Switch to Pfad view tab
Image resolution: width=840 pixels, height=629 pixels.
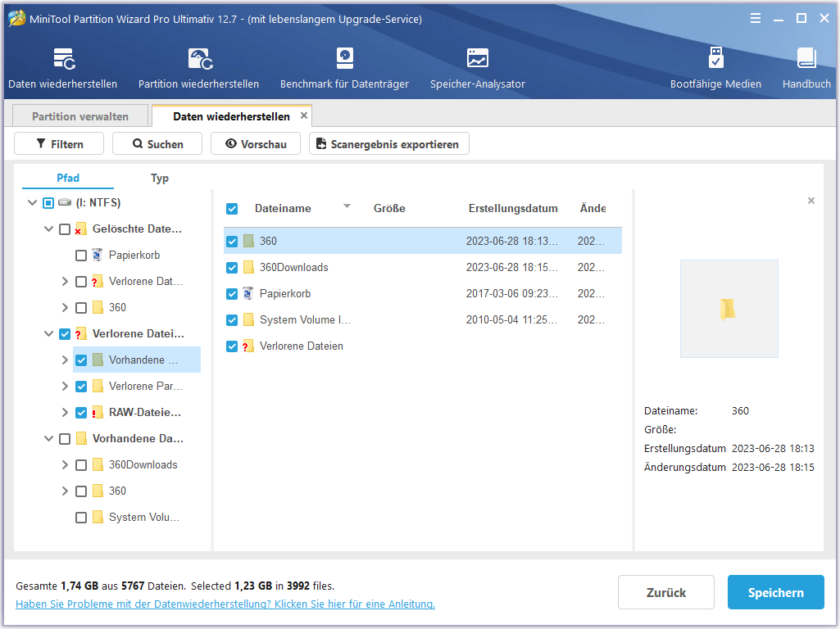(68, 178)
